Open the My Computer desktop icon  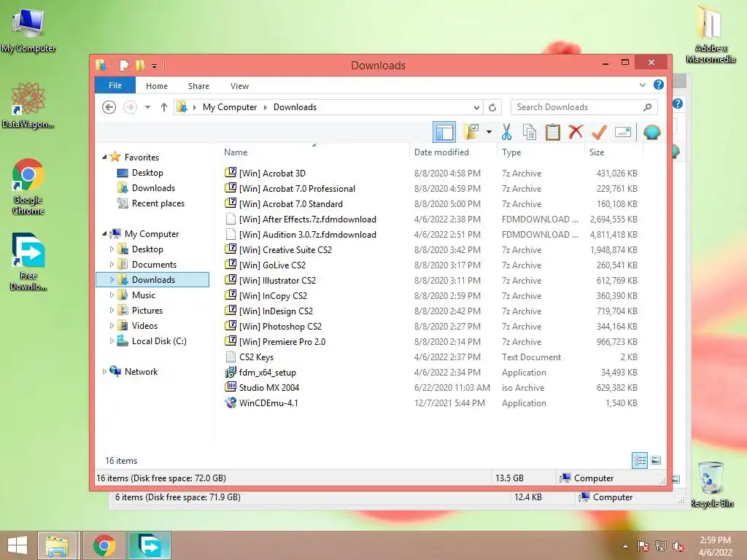pos(28,31)
